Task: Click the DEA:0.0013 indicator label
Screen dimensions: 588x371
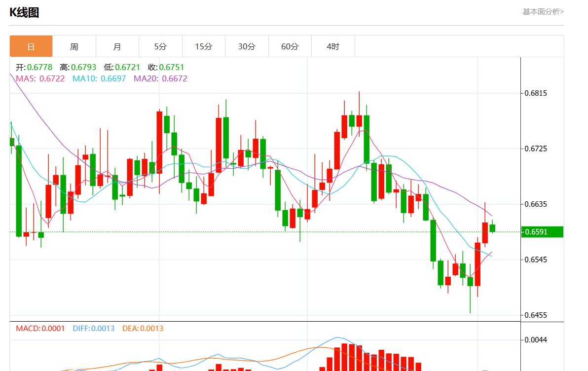Action: click(x=143, y=329)
